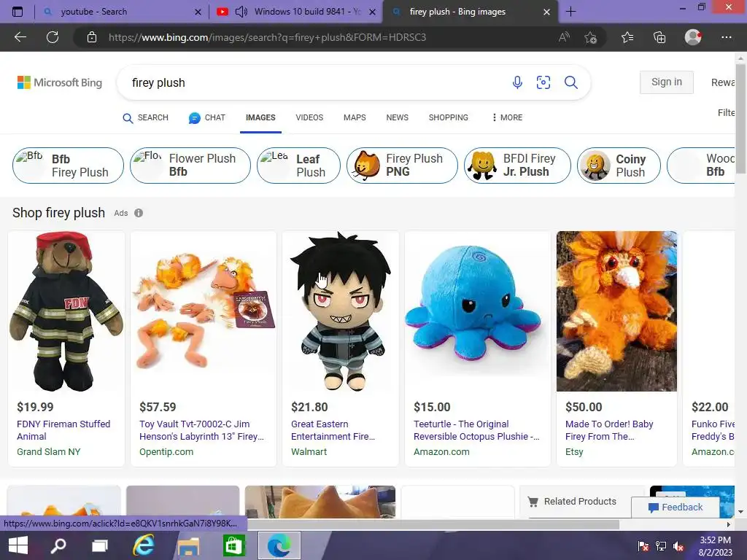Screen dimensions: 747x560
Task: Close the youtube - Search tab
Action: point(198,12)
